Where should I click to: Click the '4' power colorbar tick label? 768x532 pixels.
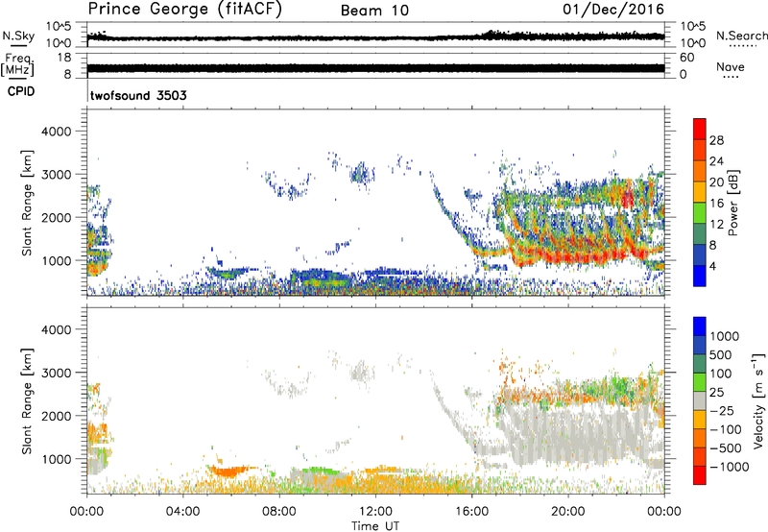(x=712, y=266)
